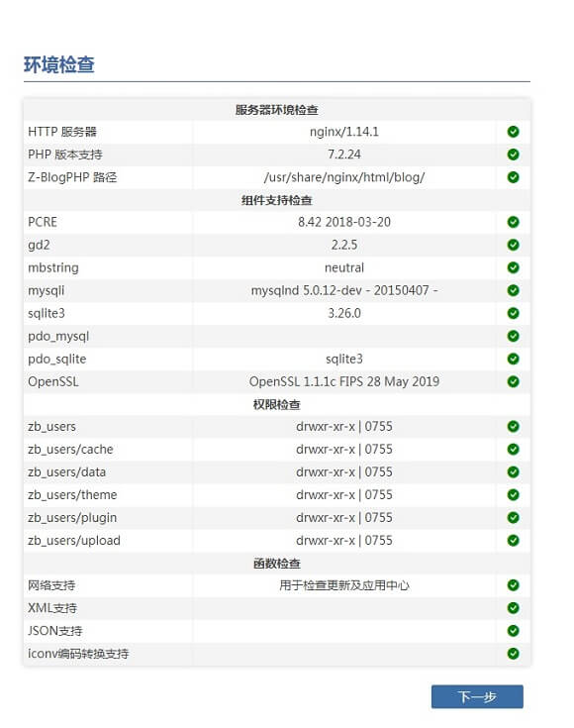The image size is (574, 728).
Task: Click check icon for zb_users/theme row
Action: [513, 495]
